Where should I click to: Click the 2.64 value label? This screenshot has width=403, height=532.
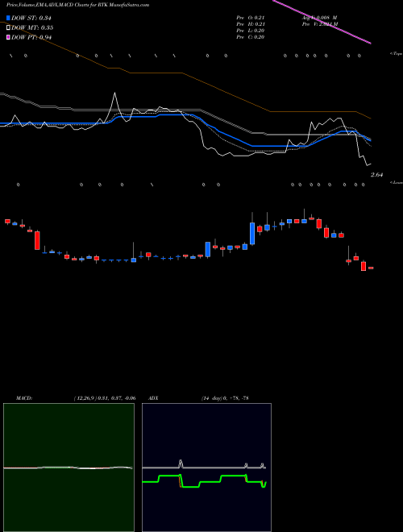pos(376,175)
